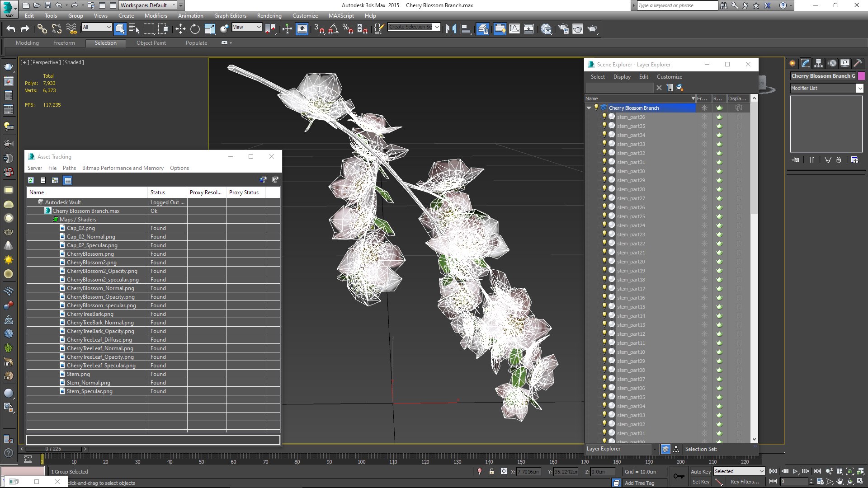Screen dimensions: 868x488
Task: Open Asset Tracking Paths menu
Action: (x=69, y=168)
